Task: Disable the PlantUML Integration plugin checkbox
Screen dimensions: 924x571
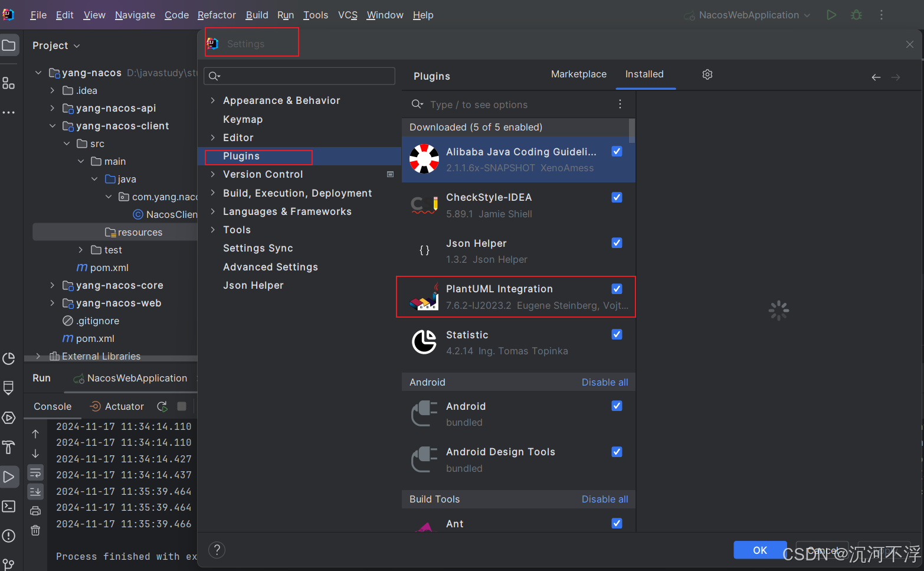Action: click(x=617, y=289)
